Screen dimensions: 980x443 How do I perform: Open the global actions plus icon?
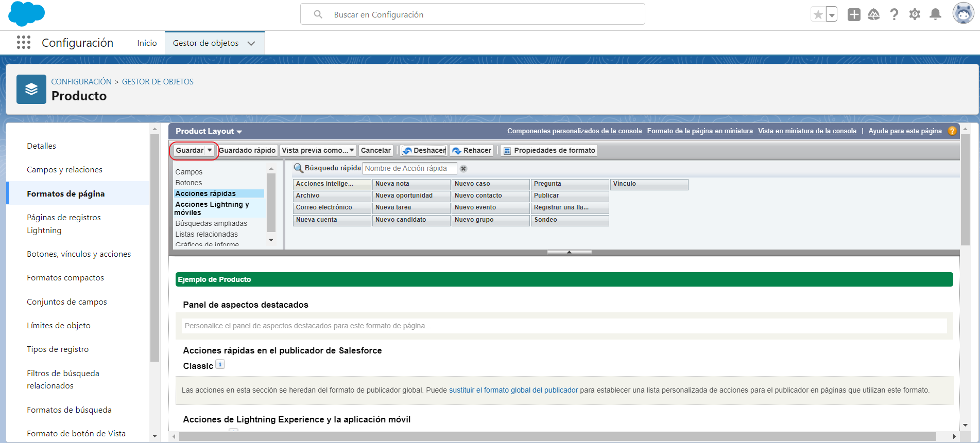[854, 14]
